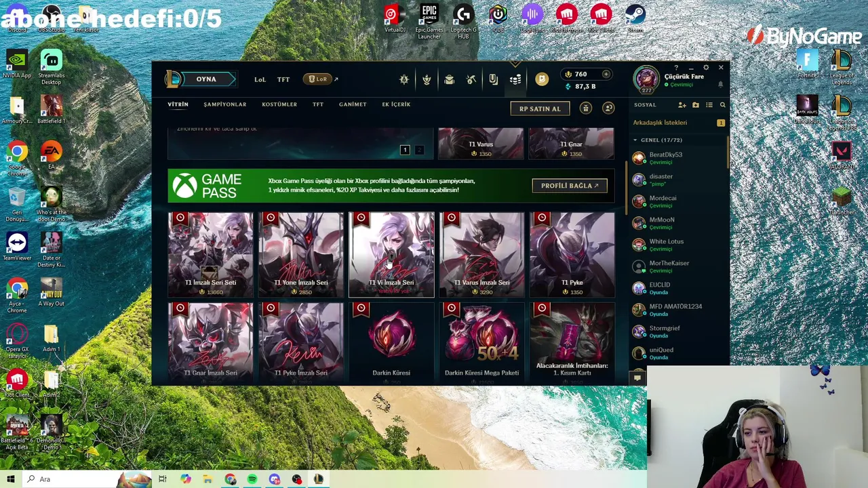
Task: Select the T1 Pyke skin item
Action: click(572, 255)
